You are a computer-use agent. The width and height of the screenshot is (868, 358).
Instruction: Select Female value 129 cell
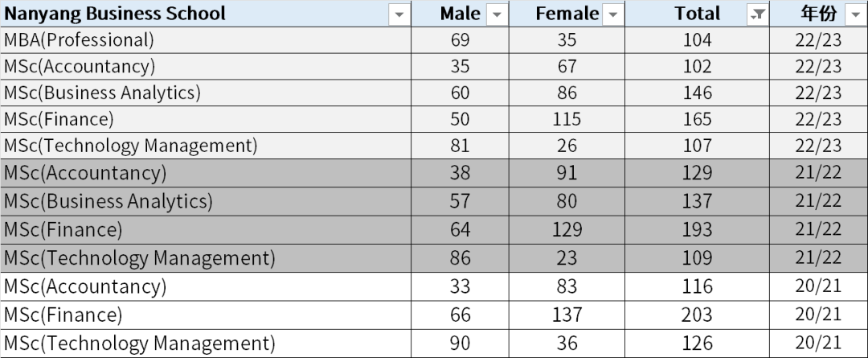567,230
